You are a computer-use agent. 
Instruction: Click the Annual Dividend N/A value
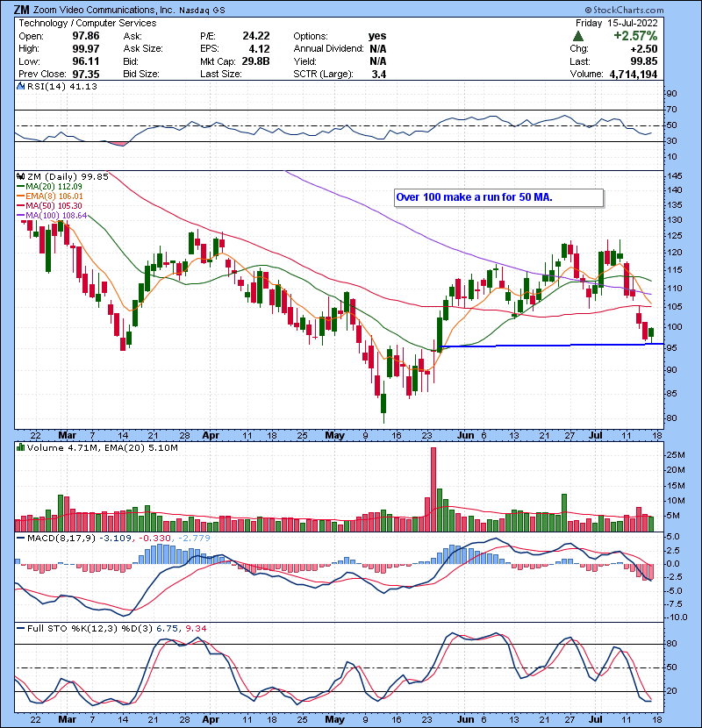pos(377,49)
